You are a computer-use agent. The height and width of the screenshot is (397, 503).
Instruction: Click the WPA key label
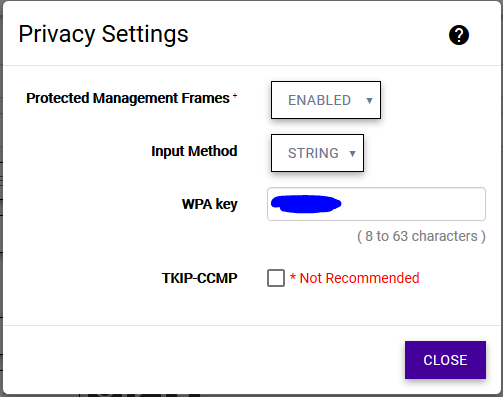pyautogui.click(x=209, y=204)
